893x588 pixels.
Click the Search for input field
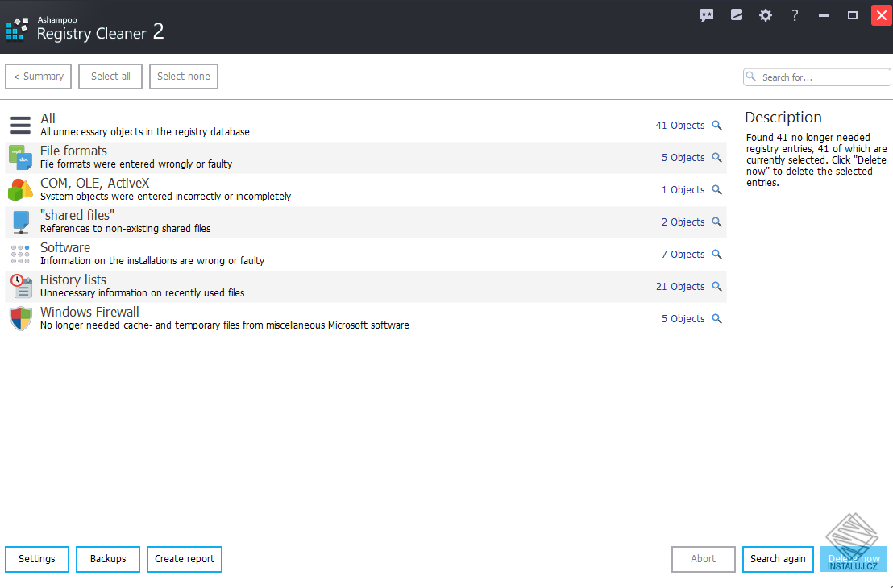816,77
